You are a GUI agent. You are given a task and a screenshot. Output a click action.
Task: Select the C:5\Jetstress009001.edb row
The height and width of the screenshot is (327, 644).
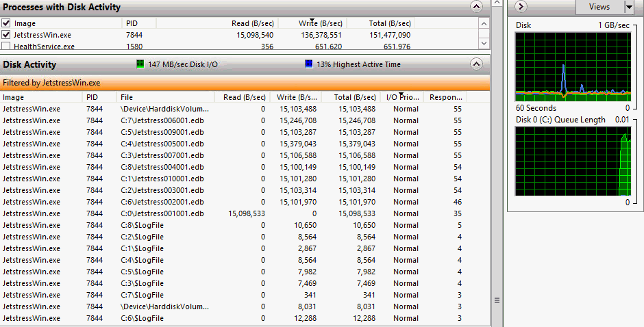(245, 132)
